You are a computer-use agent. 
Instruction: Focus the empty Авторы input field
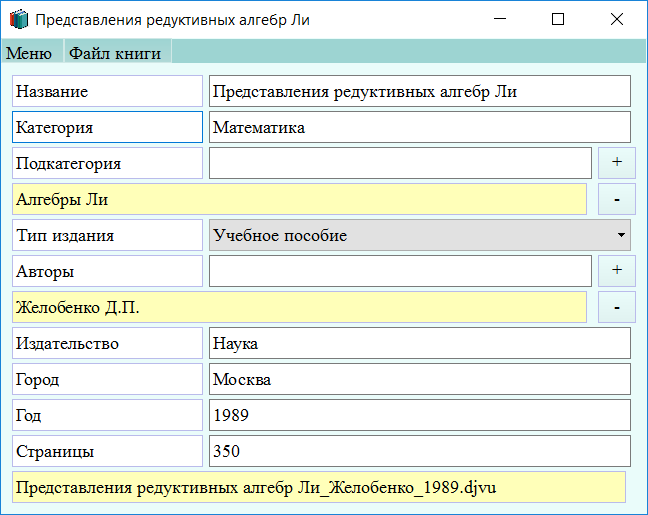tap(400, 270)
